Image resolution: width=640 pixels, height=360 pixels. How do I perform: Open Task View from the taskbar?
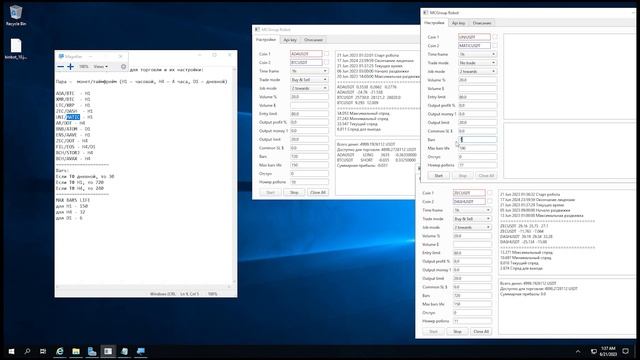43,351
